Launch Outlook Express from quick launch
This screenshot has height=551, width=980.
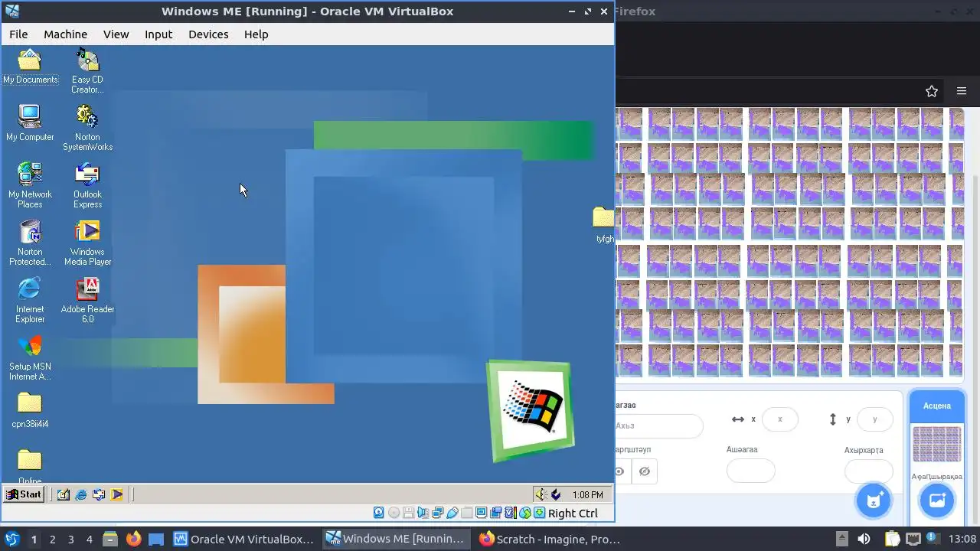(99, 494)
